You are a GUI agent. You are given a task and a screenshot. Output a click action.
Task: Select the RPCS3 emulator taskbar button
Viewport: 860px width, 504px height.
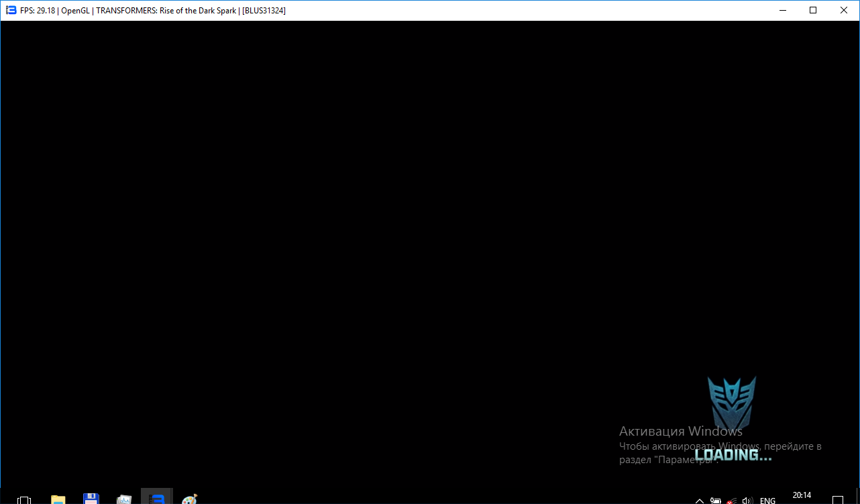157,499
